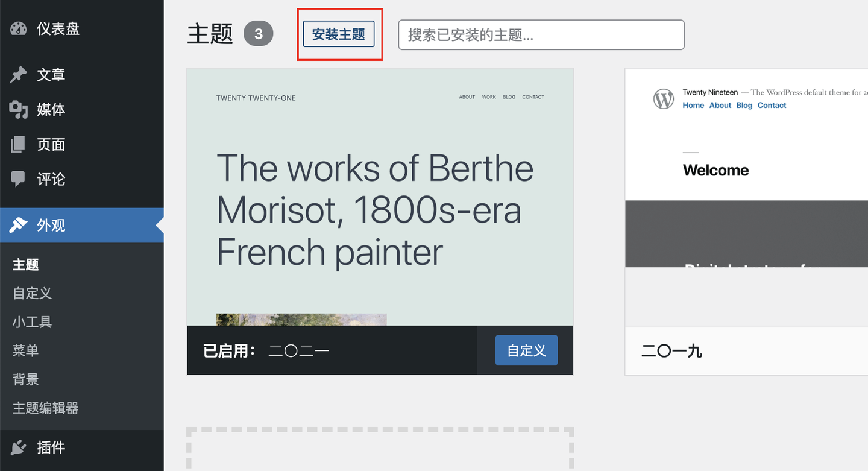Viewport: 868px width, 471px height.
Task: Click the 二〇一九 theme name
Action: pyautogui.click(x=672, y=351)
